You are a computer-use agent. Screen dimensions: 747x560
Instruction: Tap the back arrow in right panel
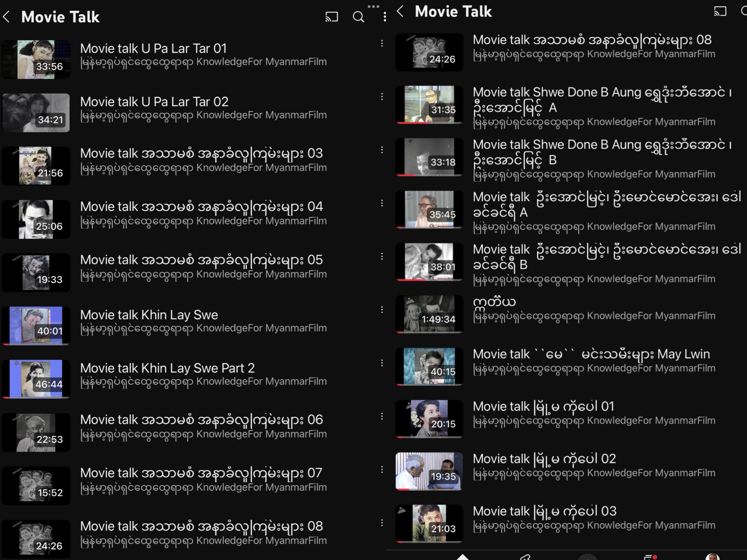click(400, 11)
